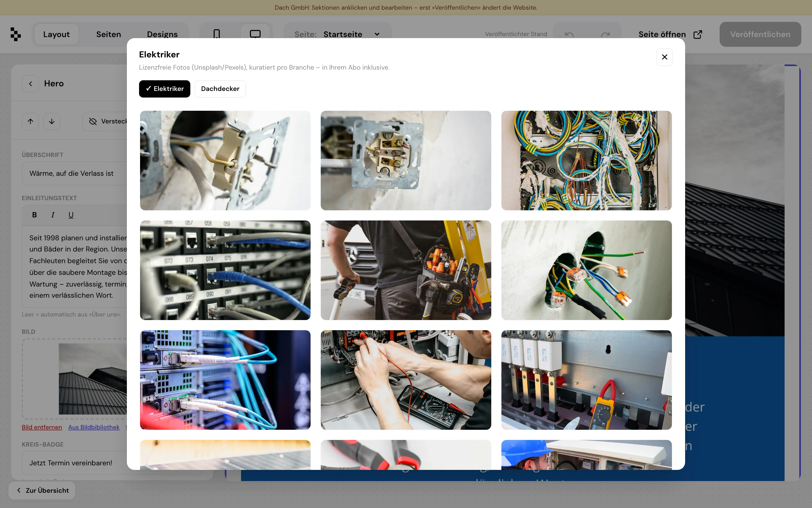Choose the electrician tool belt photo
The image size is (812, 508).
(x=406, y=270)
